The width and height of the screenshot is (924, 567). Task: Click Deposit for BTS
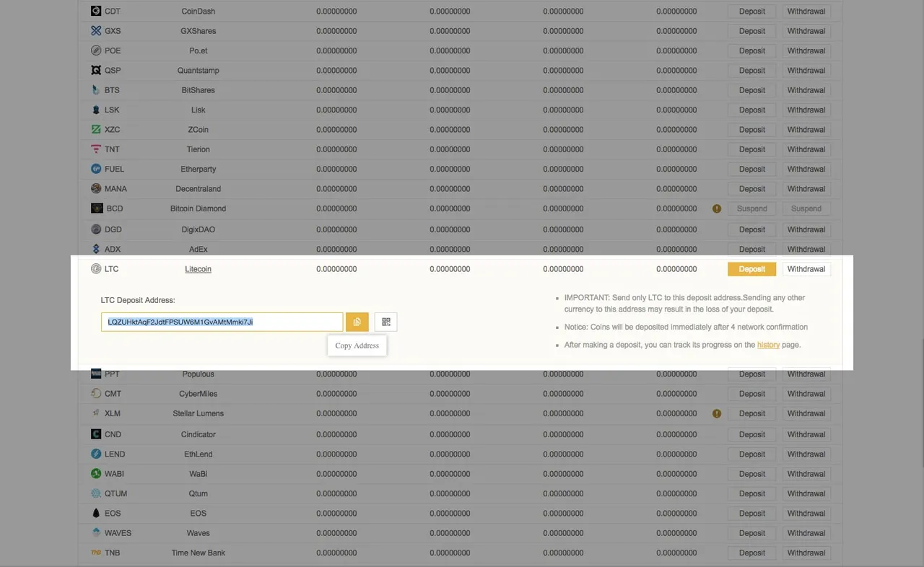point(751,90)
